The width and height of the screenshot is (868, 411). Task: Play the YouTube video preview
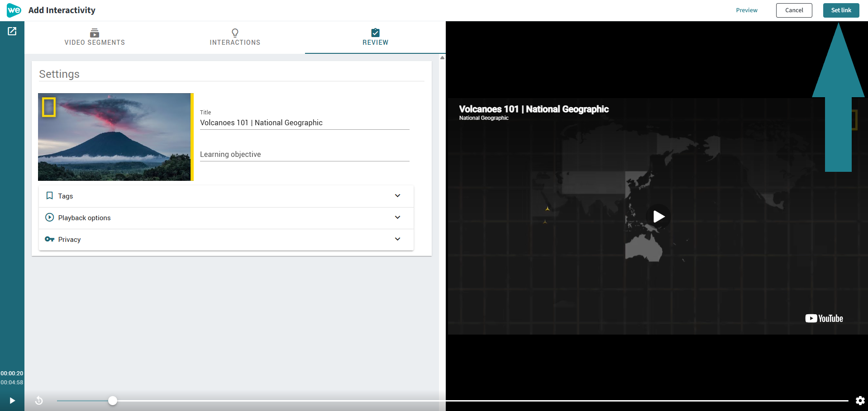tap(658, 217)
